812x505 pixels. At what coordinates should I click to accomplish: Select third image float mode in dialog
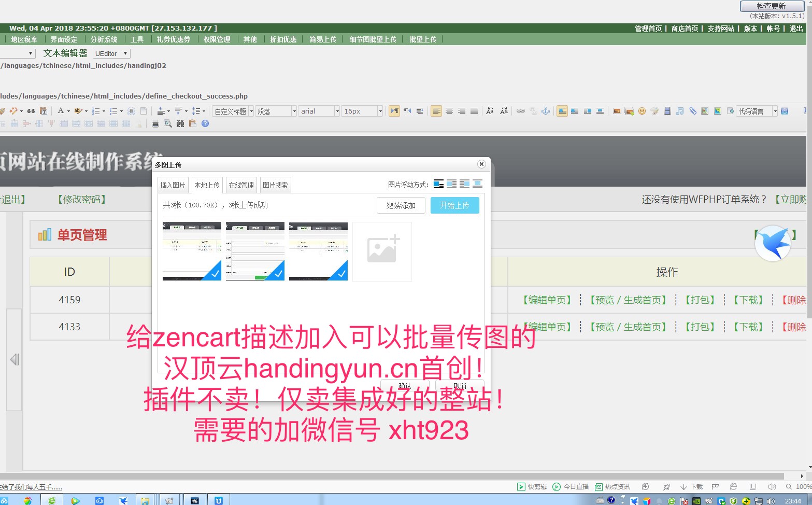(x=464, y=184)
